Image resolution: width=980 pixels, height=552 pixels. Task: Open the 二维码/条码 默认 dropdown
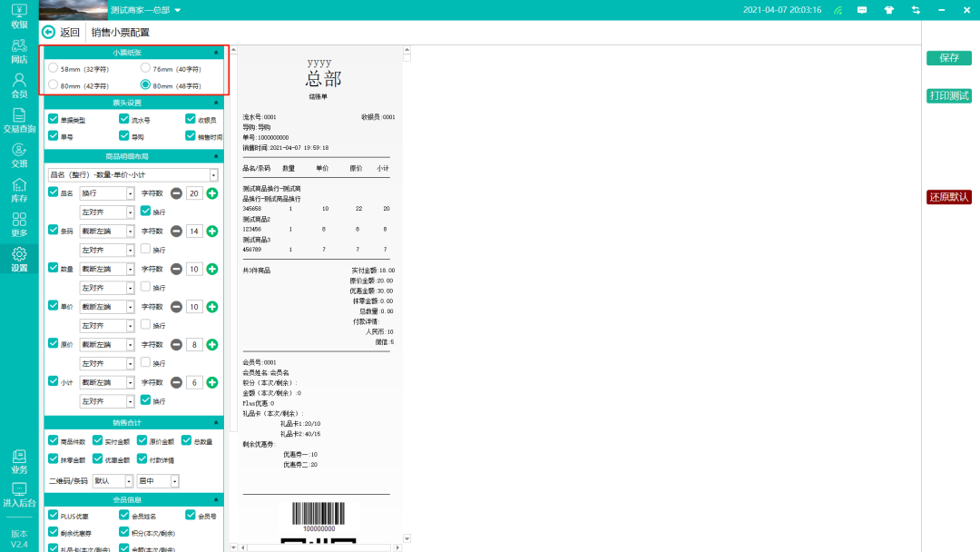[113, 481]
